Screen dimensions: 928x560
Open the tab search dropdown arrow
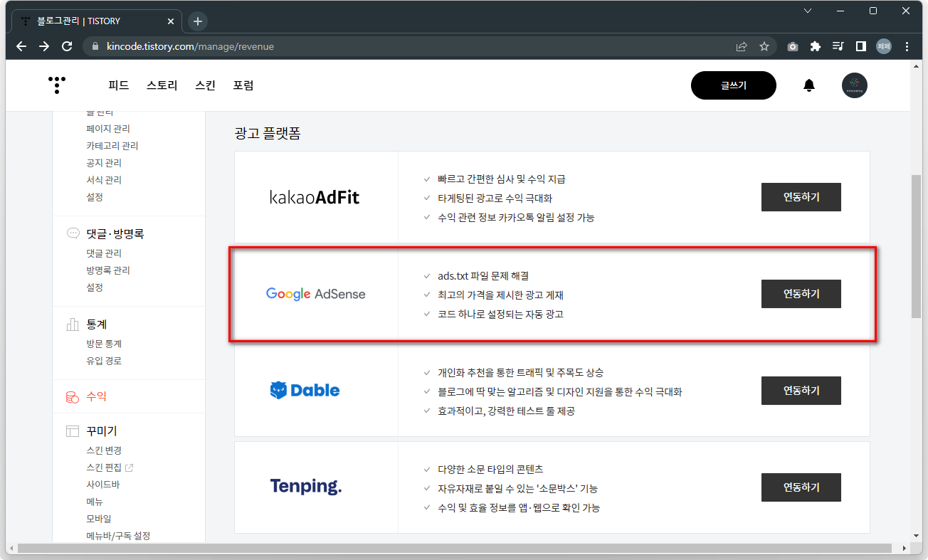(808, 11)
